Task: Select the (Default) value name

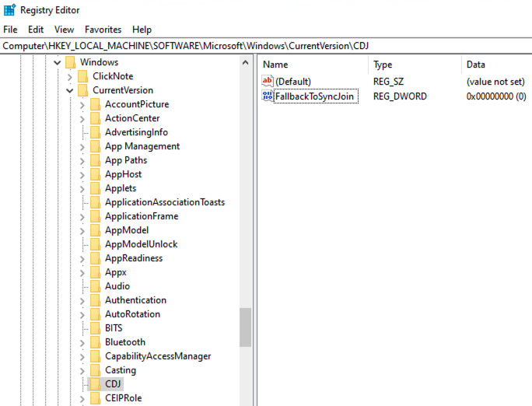Action: [x=293, y=82]
